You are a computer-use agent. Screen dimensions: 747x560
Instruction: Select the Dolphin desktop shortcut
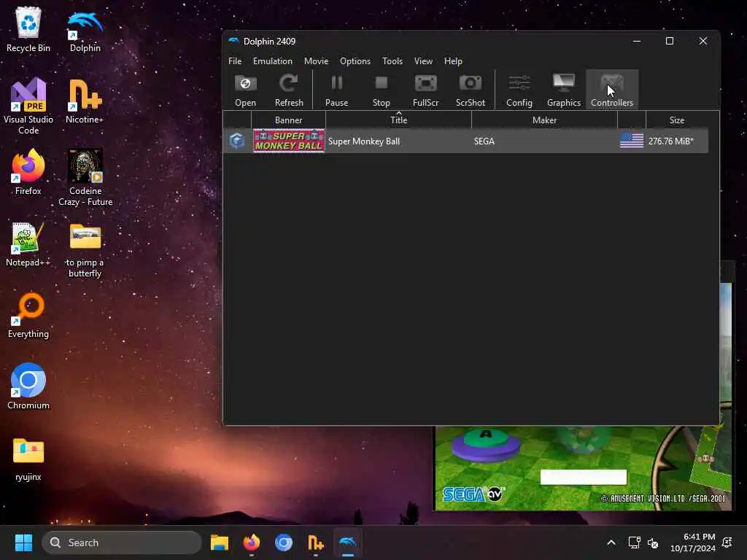coord(85,29)
